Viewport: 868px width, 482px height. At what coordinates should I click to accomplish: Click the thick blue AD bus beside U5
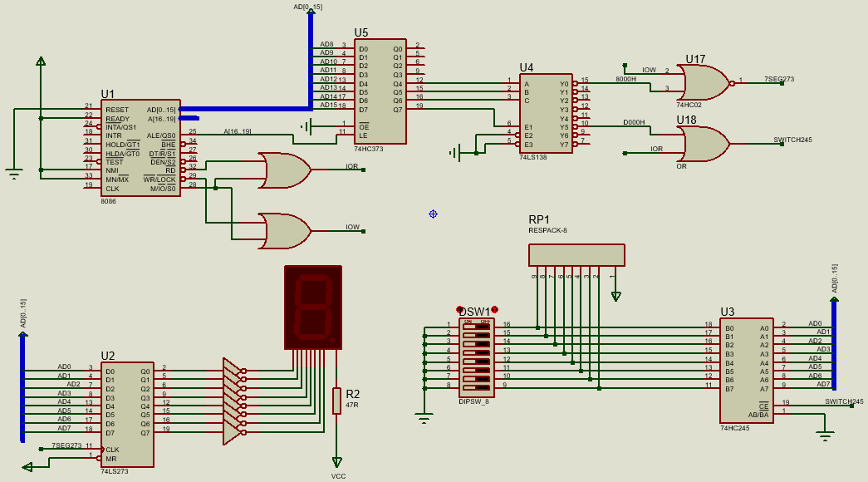310,59
